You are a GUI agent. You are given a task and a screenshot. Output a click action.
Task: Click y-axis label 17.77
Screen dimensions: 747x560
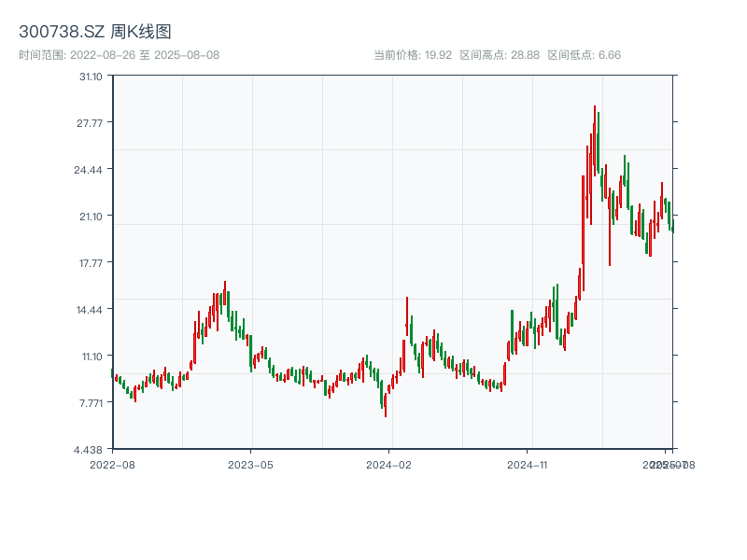(91, 263)
